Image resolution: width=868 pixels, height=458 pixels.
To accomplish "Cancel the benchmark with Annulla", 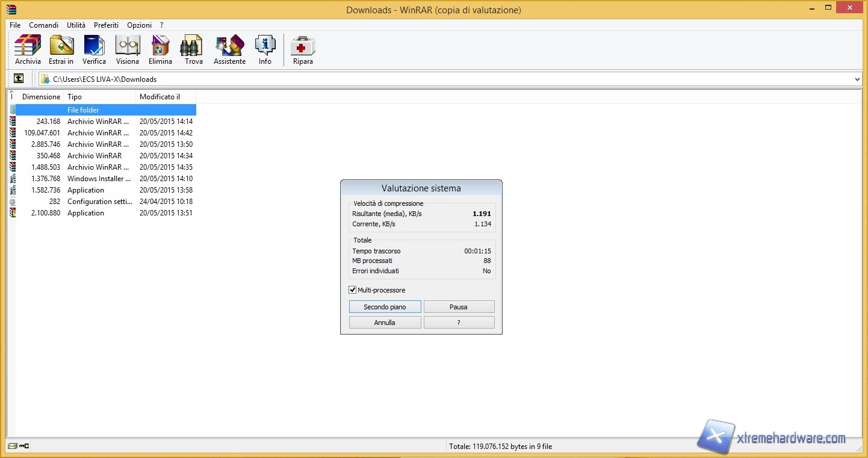I will [x=385, y=322].
